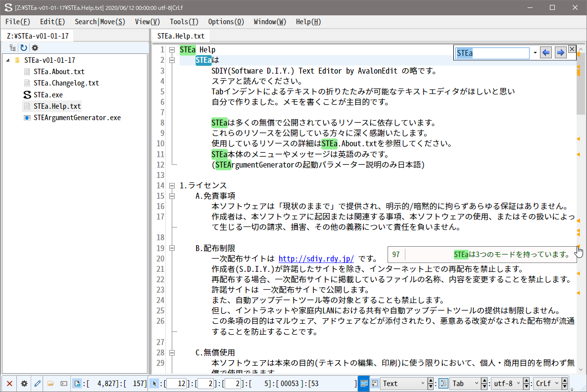
Task: Collapse the STEa-v01-01-17 folder tree node
Action: (8, 60)
